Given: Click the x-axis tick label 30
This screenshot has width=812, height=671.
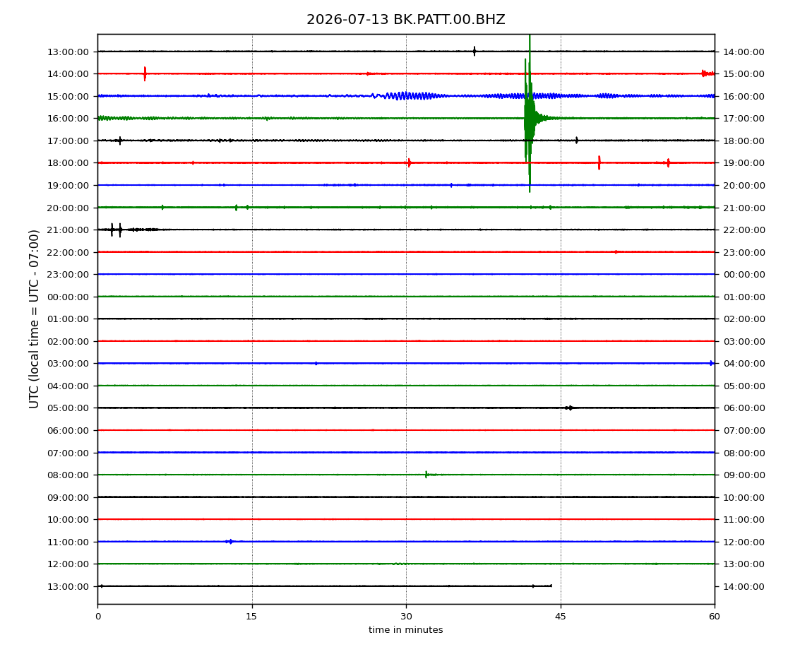Looking at the screenshot, I should (406, 616).
